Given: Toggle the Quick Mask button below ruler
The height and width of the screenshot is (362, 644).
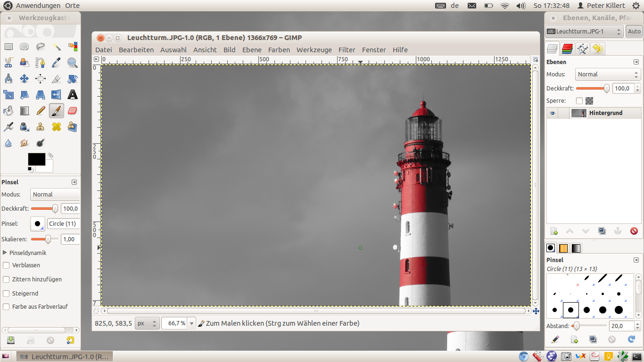Looking at the screenshot, I should click(96, 311).
